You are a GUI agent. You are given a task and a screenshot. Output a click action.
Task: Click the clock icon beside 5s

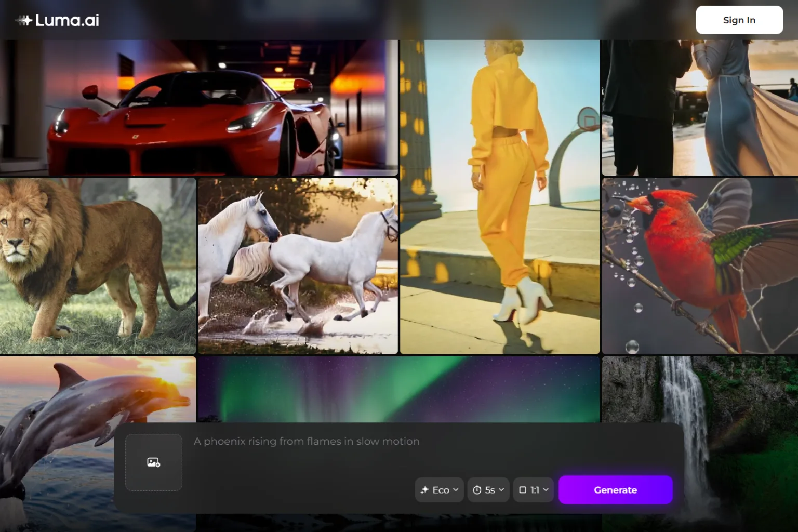477,490
